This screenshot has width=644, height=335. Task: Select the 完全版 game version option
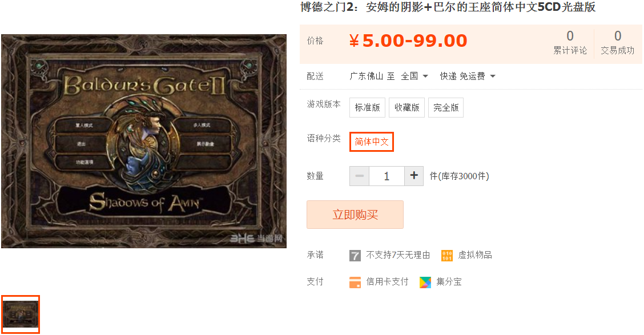(x=446, y=107)
